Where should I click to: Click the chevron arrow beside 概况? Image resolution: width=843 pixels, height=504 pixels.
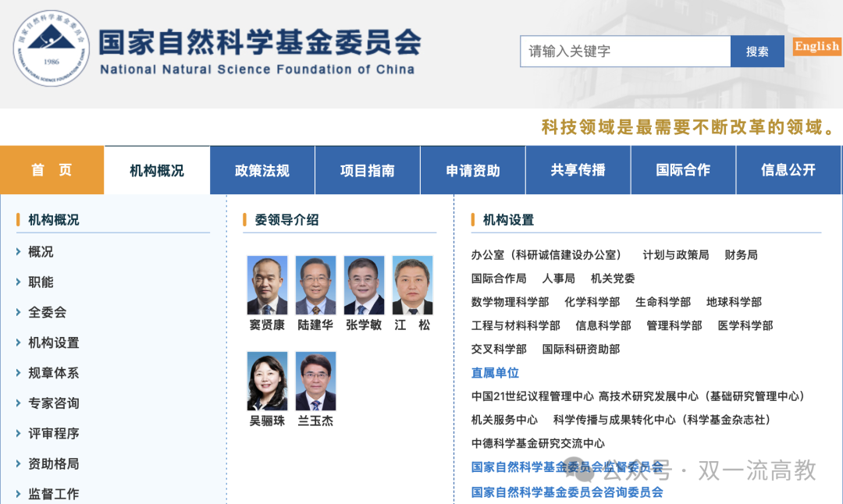(x=18, y=251)
